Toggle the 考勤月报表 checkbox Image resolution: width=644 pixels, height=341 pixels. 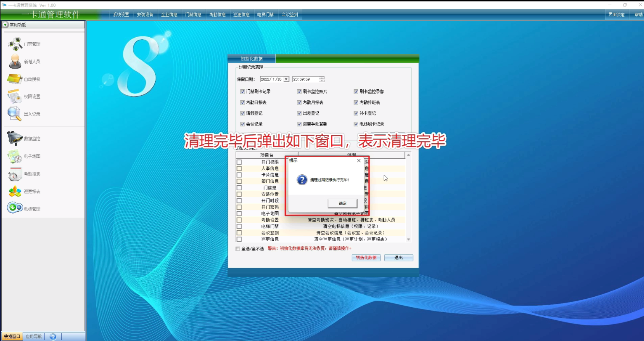299,103
